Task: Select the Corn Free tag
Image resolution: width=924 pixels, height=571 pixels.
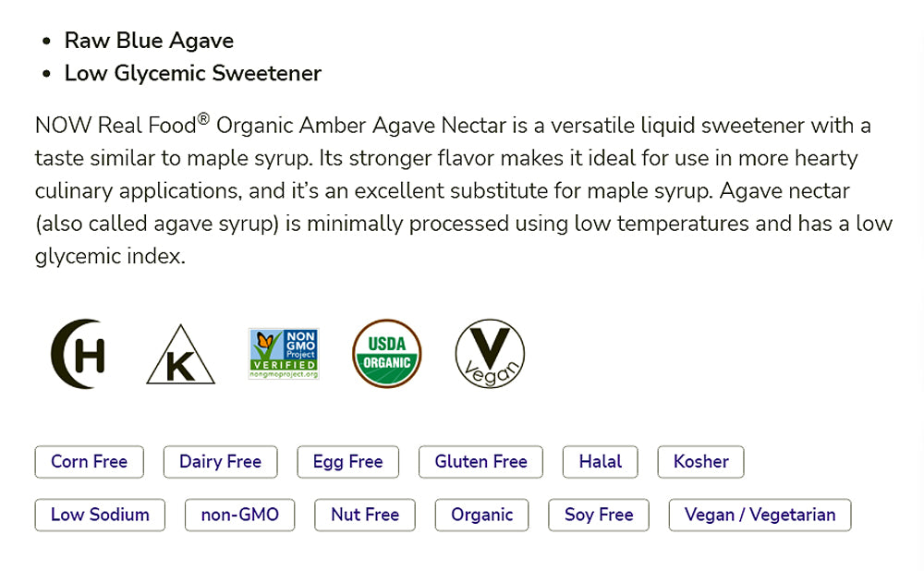Action: 90,462
